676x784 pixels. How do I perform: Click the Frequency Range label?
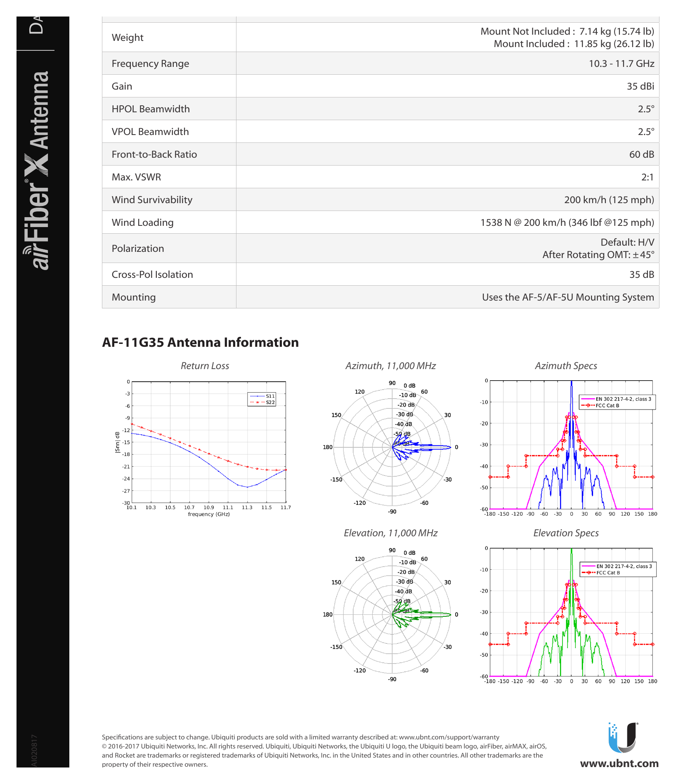coord(150,64)
